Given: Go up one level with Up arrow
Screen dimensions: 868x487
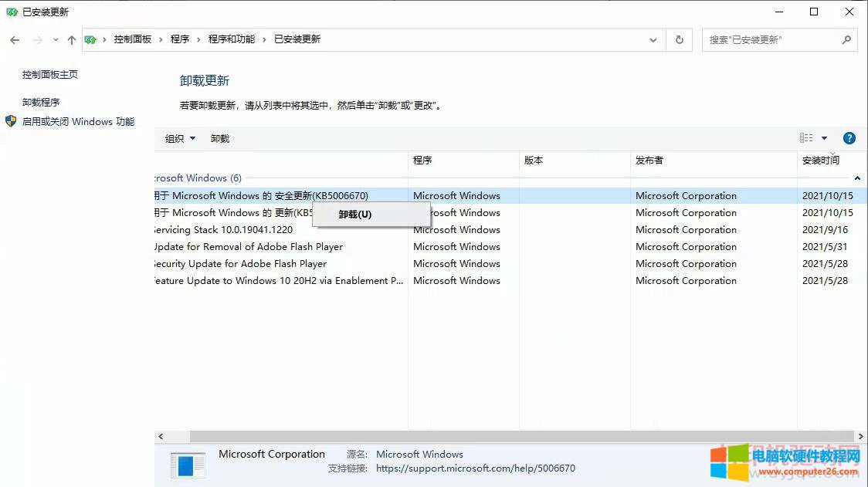Looking at the screenshot, I should [71, 40].
